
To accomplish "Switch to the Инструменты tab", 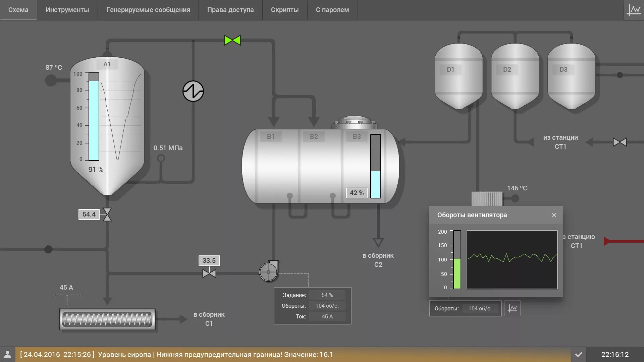I will coord(67,10).
